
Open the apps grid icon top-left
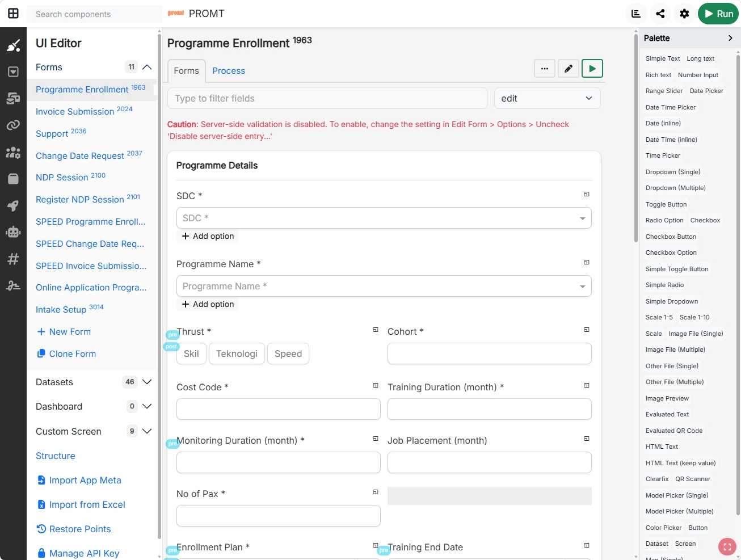[x=13, y=14]
